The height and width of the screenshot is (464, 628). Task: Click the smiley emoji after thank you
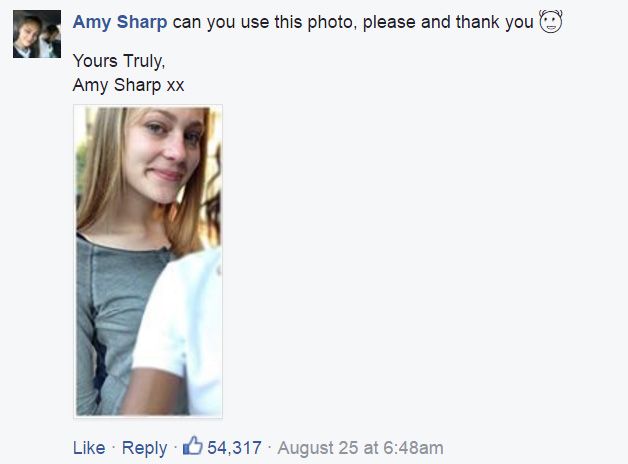tap(551, 21)
